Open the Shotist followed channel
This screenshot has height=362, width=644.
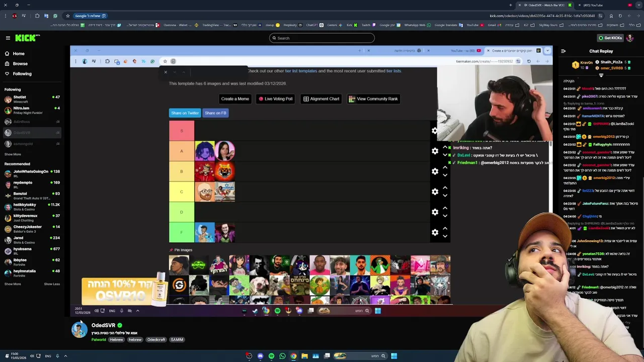[x=31, y=99]
